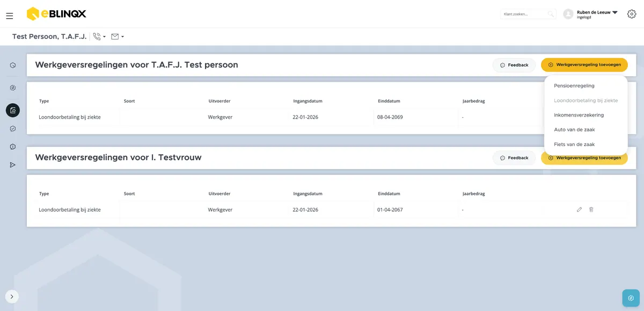Image resolution: width=644 pixels, height=311 pixels.
Task: Open the Ruben de Leeuw user dropdown
Action: point(597,14)
